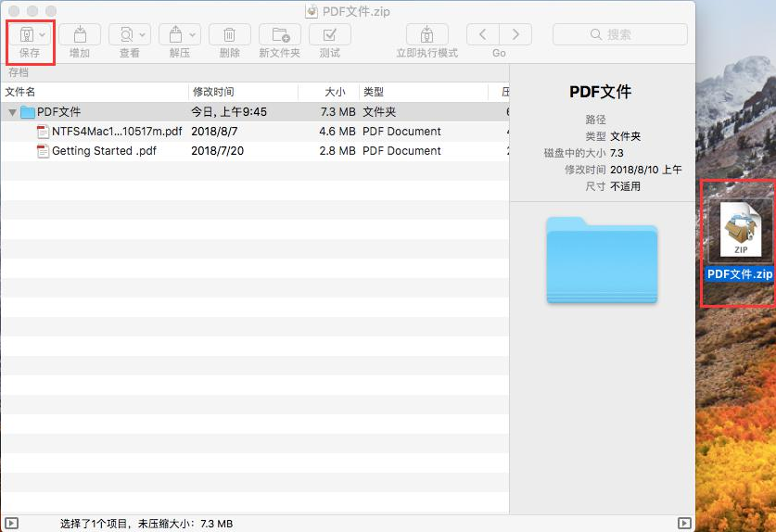Go back with the left arrow button
Screen dimensions: 776x532
(482, 35)
